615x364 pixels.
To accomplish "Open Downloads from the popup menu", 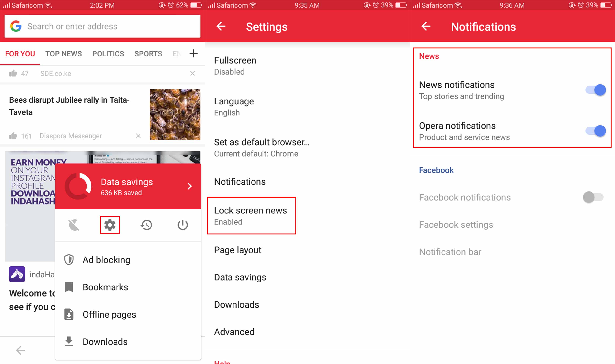I will tap(128, 342).
